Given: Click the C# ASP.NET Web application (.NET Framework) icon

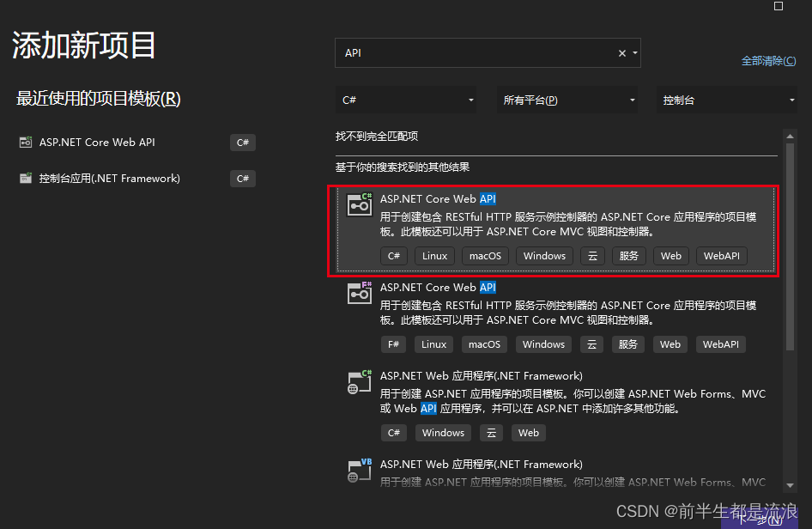Looking at the screenshot, I should tap(360, 382).
